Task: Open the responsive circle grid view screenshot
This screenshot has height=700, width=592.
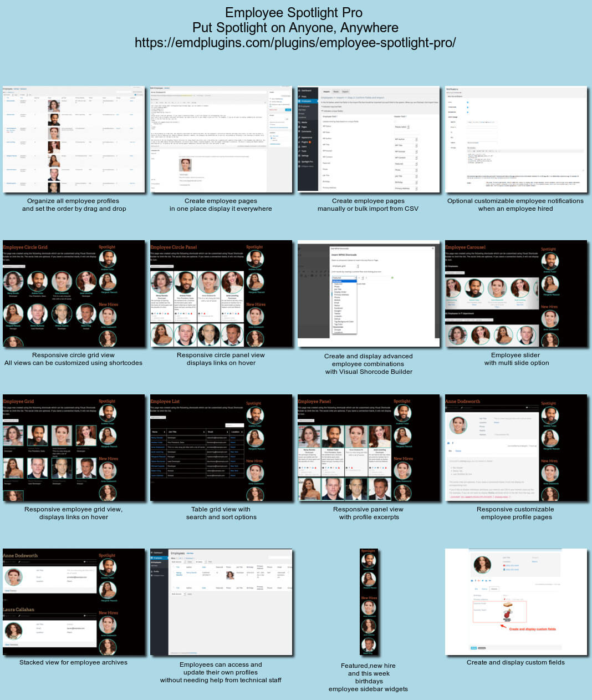Action: coord(74,293)
